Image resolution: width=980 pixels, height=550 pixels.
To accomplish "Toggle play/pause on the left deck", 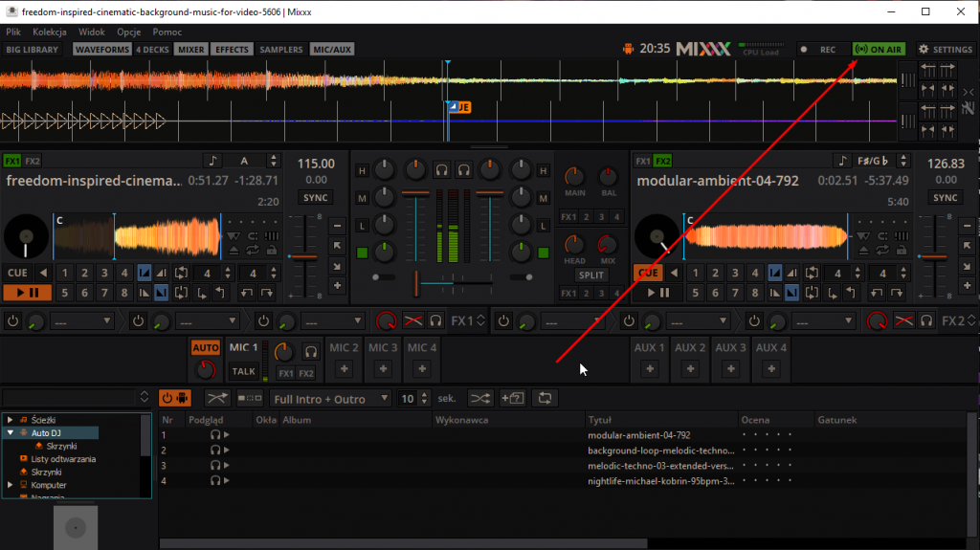I will [27, 292].
